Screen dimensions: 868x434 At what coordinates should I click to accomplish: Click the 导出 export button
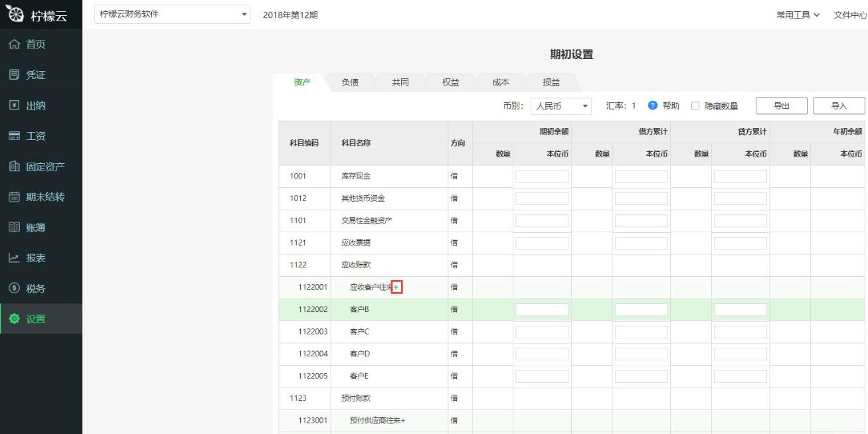click(782, 106)
